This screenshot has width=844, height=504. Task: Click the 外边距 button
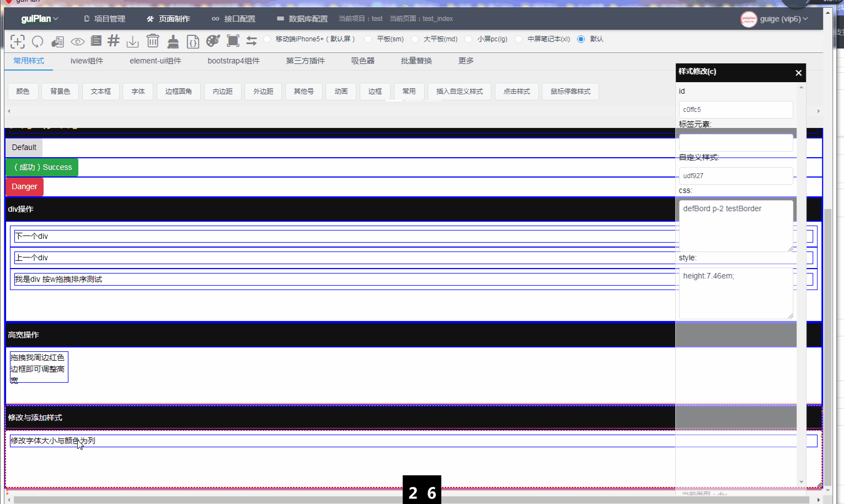pos(263,92)
